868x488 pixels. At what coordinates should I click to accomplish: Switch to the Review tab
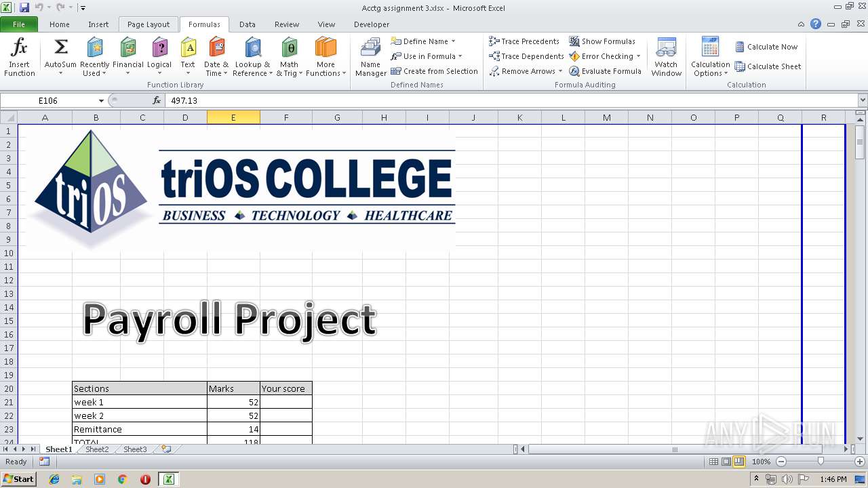click(x=287, y=24)
